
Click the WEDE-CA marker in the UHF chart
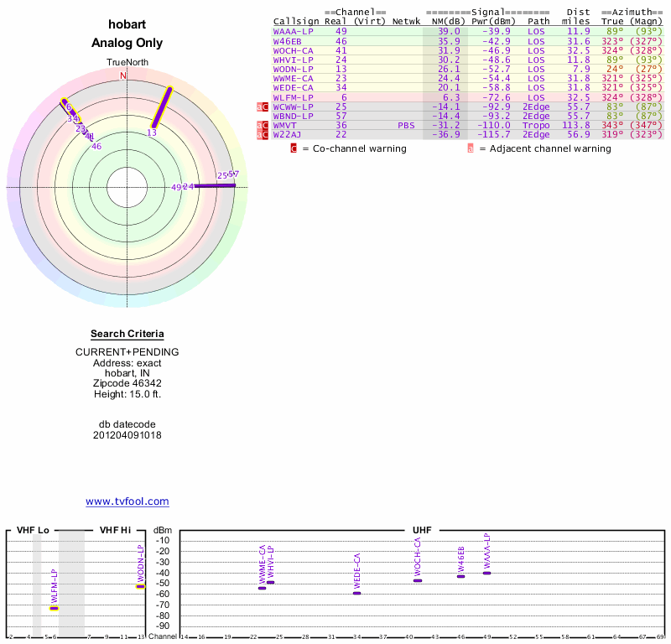coord(357,594)
